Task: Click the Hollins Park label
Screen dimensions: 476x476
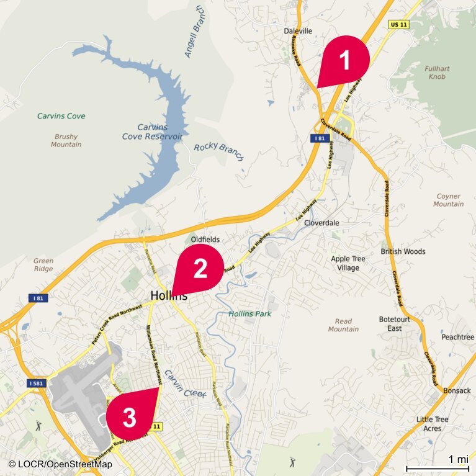Action: coord(249,314)
